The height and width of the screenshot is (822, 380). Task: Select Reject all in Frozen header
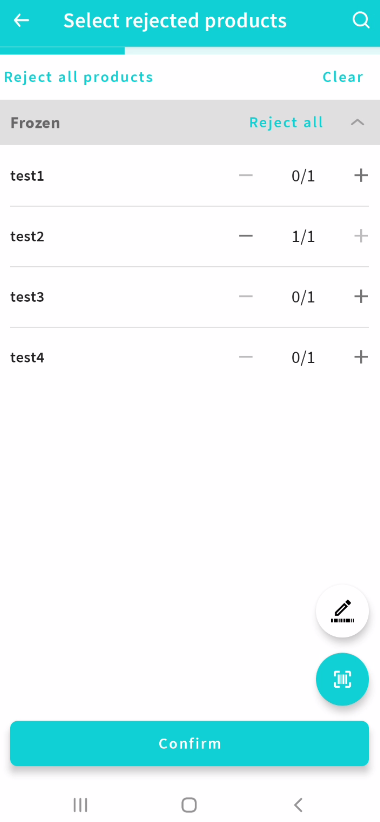coord(286,122)
